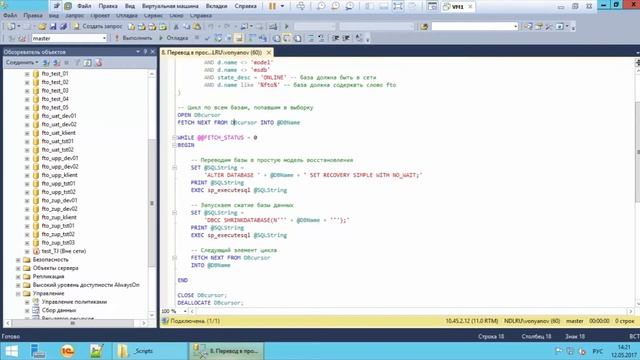640x360 pixels.
Task: Click the Parse query checkmark icon
Action: click(x=207, y=38)
